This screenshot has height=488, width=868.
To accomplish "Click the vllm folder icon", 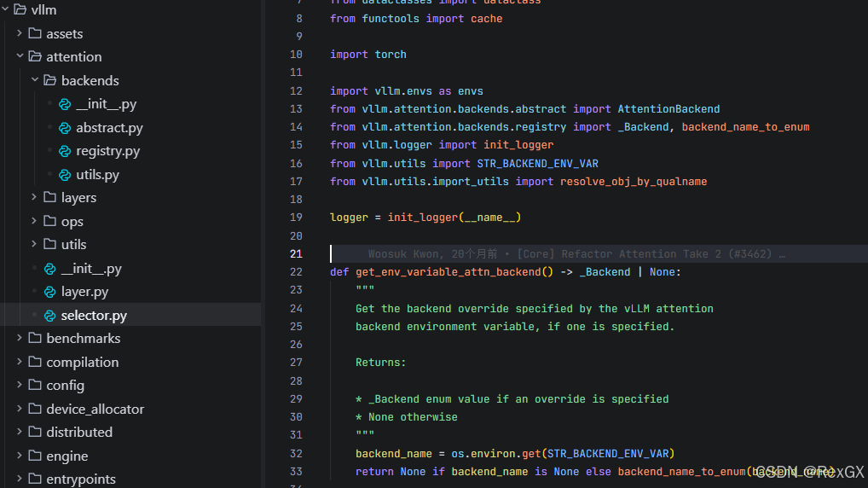I will point(20,9).
